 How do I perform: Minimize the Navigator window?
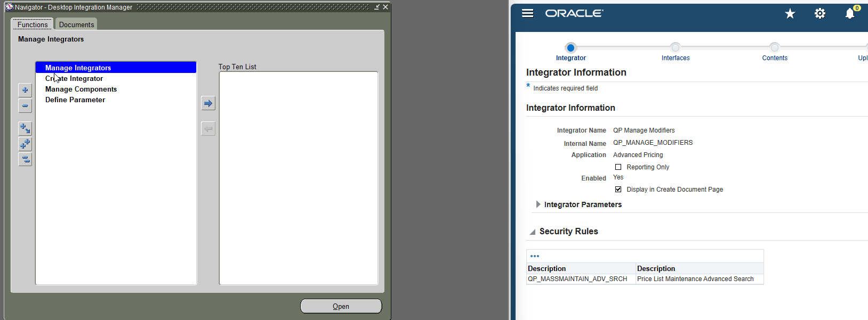point(377,7)
